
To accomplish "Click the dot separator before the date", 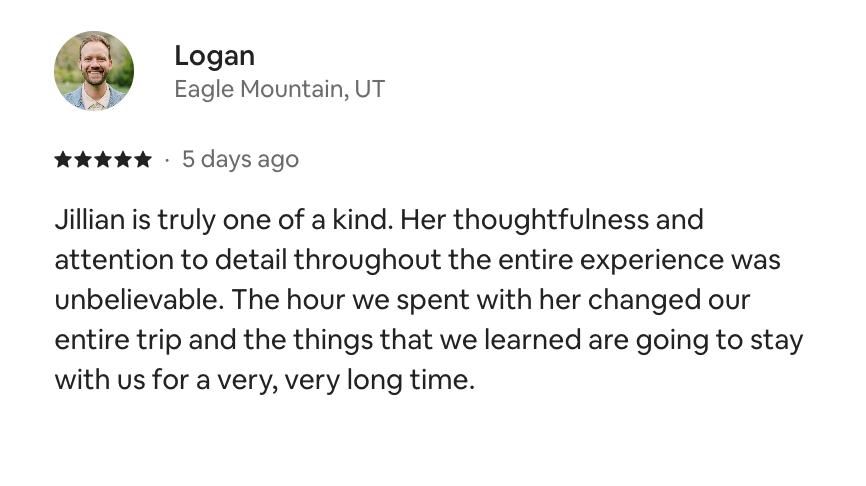I will pos(167,161).
